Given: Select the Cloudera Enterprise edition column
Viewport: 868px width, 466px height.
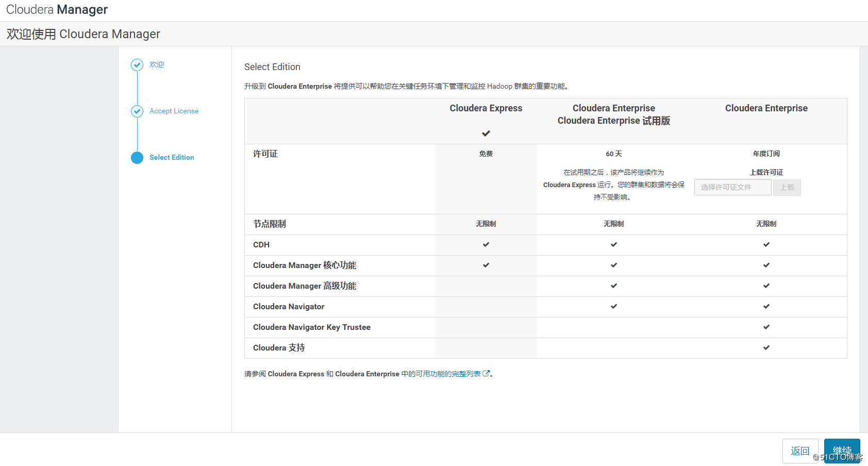Looking at the screenshot, I should pos(766,108).
